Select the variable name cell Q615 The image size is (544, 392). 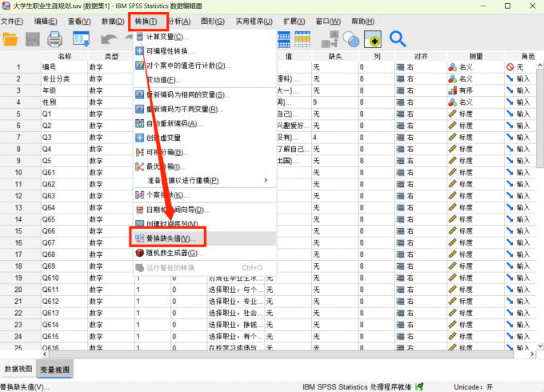pyautogui.click(x=65, y=337)
